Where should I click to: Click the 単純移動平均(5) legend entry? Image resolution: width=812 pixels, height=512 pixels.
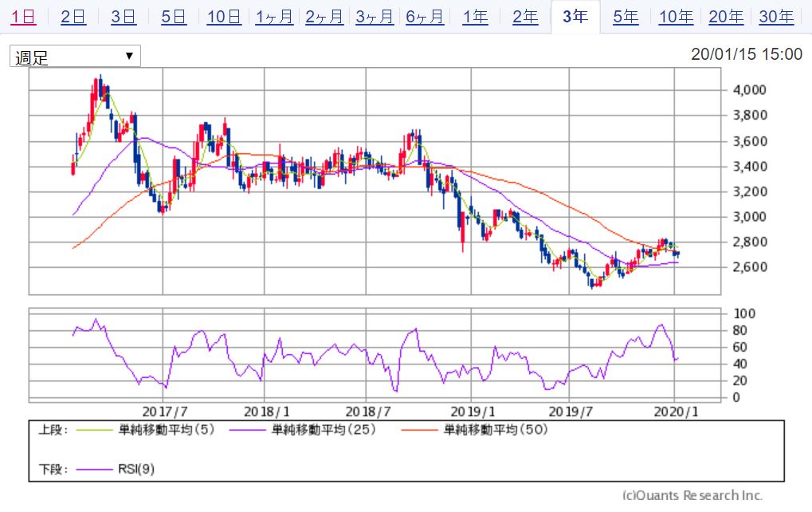[167, 430]
